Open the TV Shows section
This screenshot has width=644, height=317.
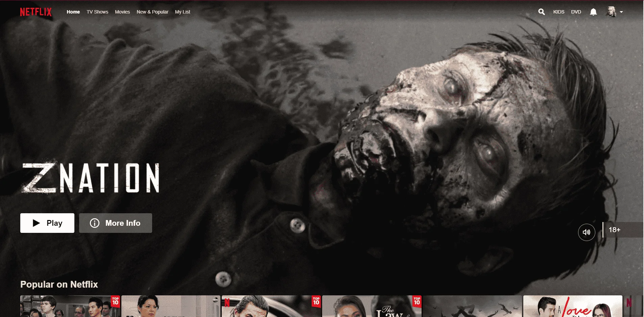[97, 12]
